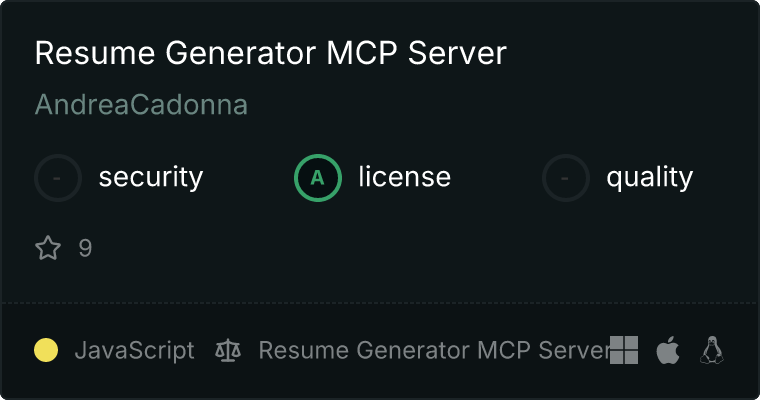
Task: Click the quality grade dash badge
Action: point(566,178)
